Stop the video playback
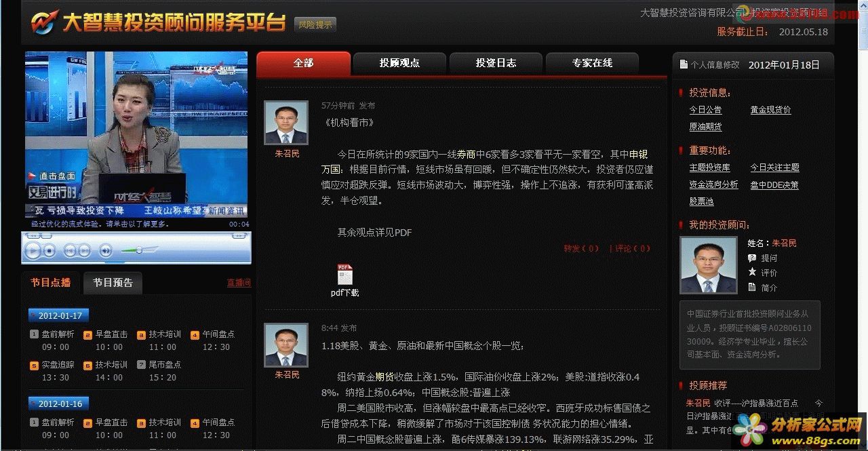The width and height of the screenshot is (868, 451). [50, 251]
